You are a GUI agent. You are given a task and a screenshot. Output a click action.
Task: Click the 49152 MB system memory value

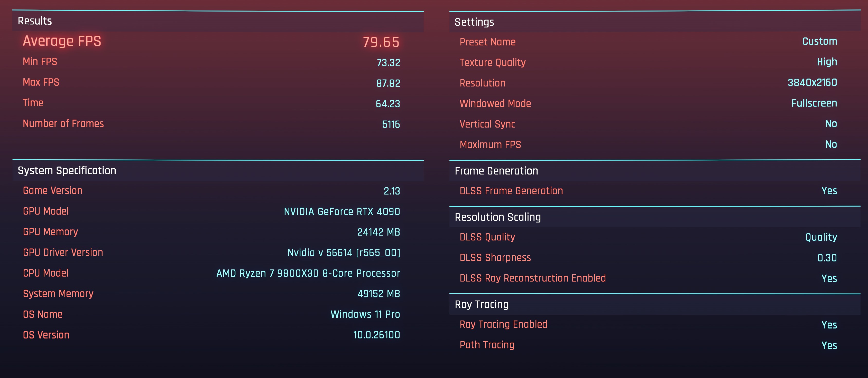point(379,294)
